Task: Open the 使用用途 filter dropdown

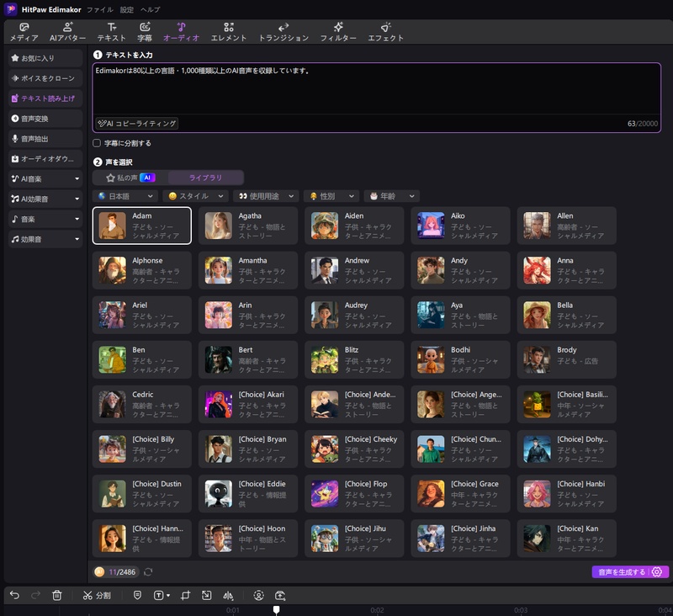Action: coord(266,196)
